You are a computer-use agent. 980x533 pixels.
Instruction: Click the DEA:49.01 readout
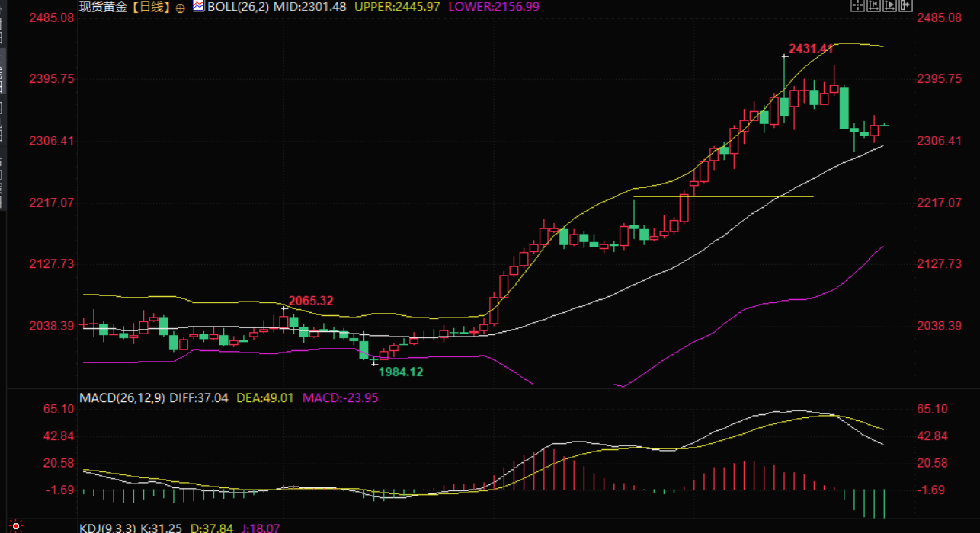265,397
